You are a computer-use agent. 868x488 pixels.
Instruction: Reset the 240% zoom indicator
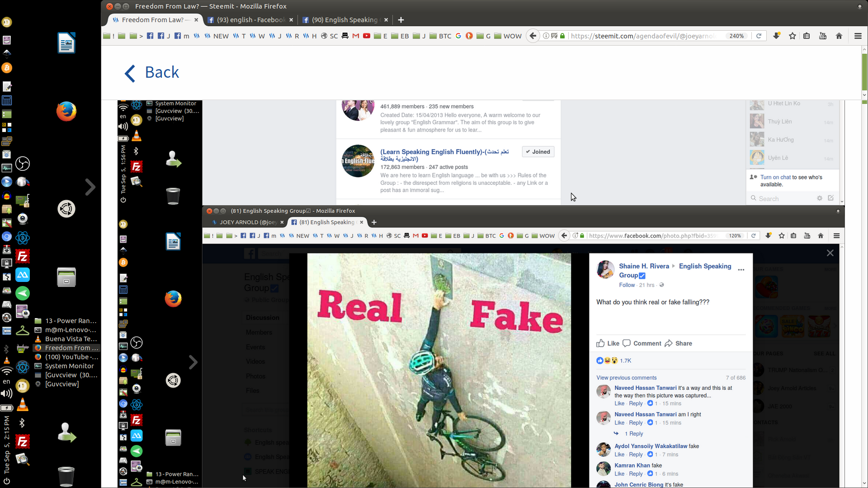pos(736,36)
